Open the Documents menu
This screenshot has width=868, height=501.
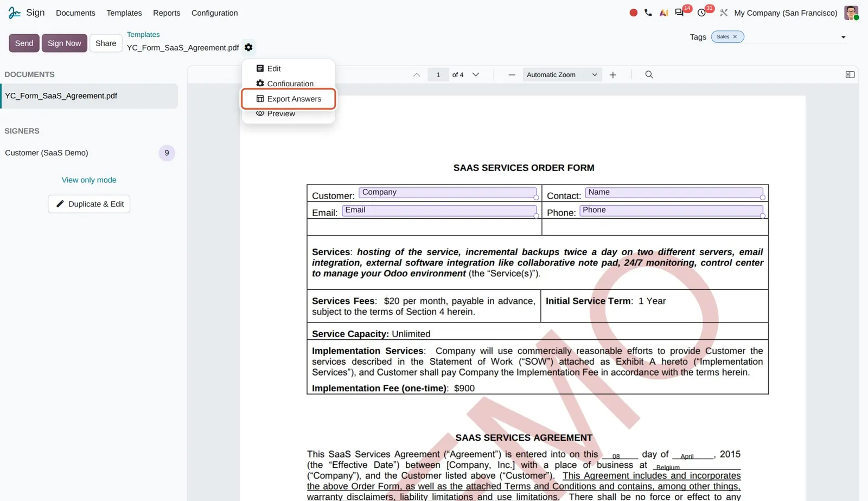pos(75,12)
